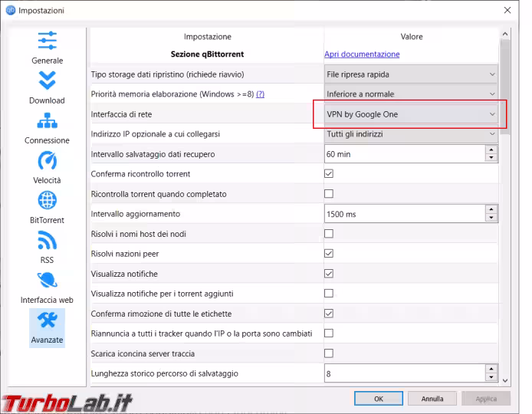The image size is (532, 414).
Task: Click the Impostazione column header
Action: [x=207, y=37]
